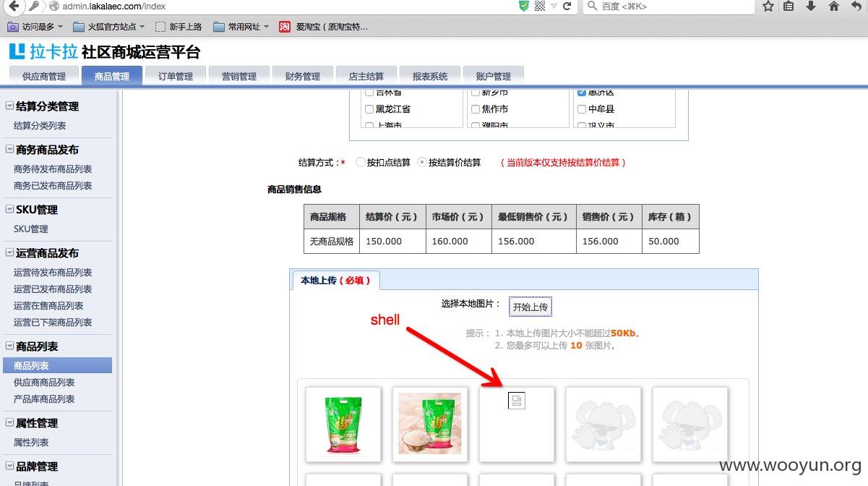The image size is (868, 486).
Task: Open 供应商商品列表 in the sidebar
Action: coord(44,383)
